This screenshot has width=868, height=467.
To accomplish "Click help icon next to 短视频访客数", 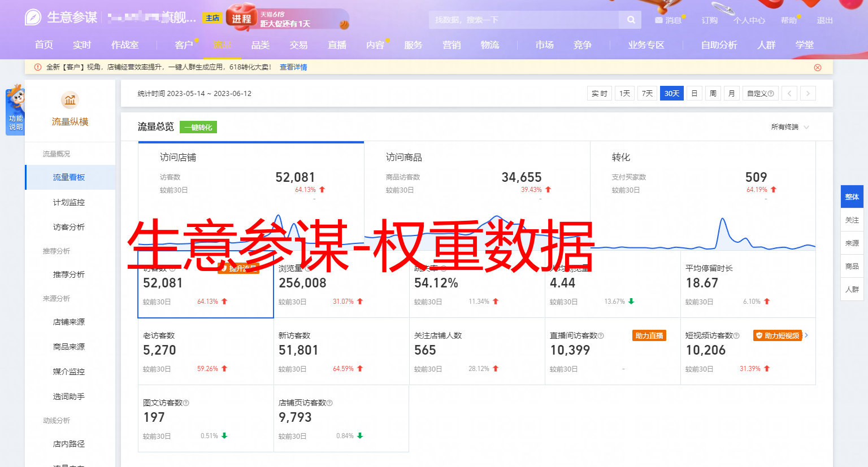I will pos(736,336).
